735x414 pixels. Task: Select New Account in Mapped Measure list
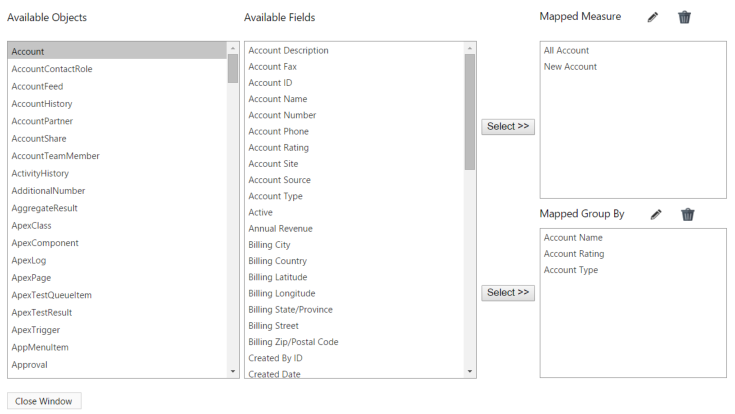[570, 67]
